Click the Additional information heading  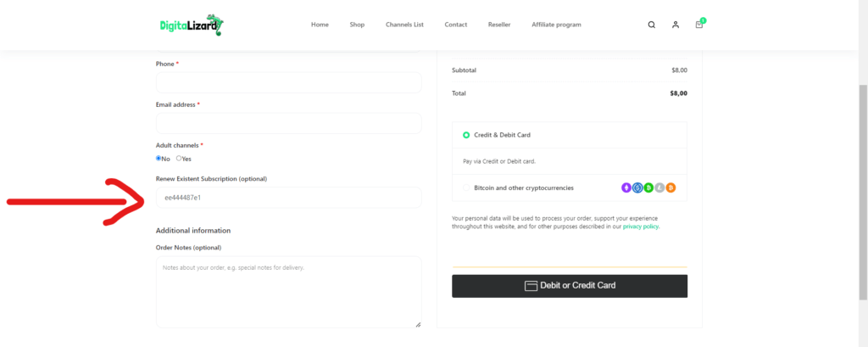193,231
